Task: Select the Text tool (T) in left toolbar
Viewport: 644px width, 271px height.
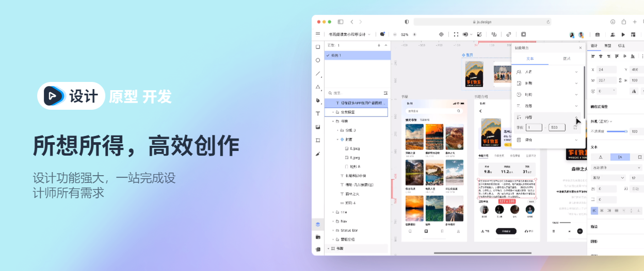Action: click(x=318, y=113)
